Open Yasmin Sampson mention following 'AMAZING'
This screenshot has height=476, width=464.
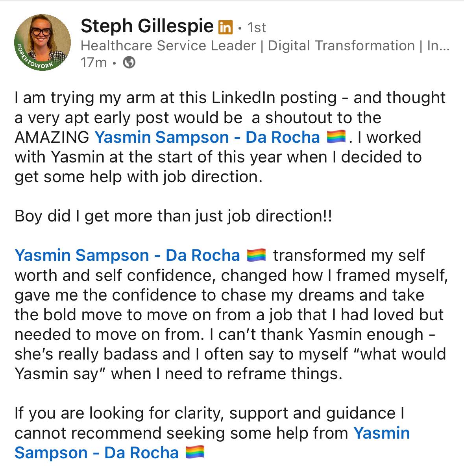207,137
